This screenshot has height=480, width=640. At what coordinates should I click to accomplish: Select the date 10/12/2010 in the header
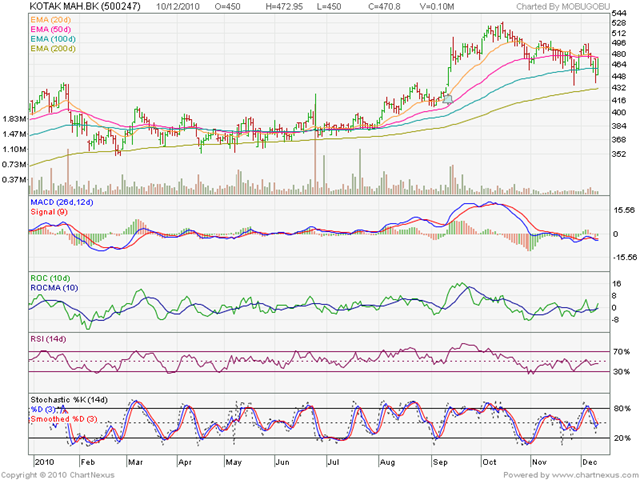178,7
